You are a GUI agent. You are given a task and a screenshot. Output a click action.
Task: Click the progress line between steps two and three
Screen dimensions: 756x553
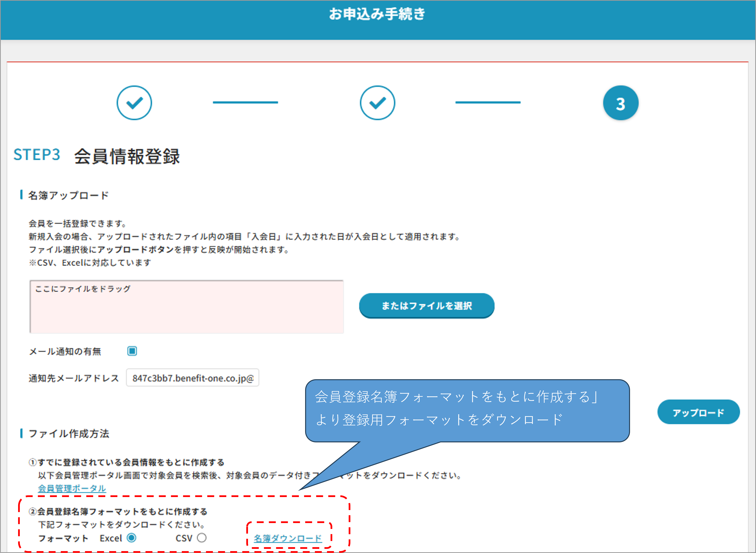[488, 102]
